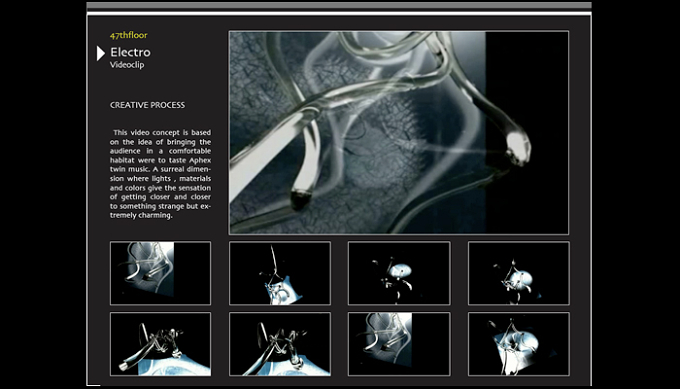
Task: Open fourth thumbnail in bottom row
Action: pos(519,344)
